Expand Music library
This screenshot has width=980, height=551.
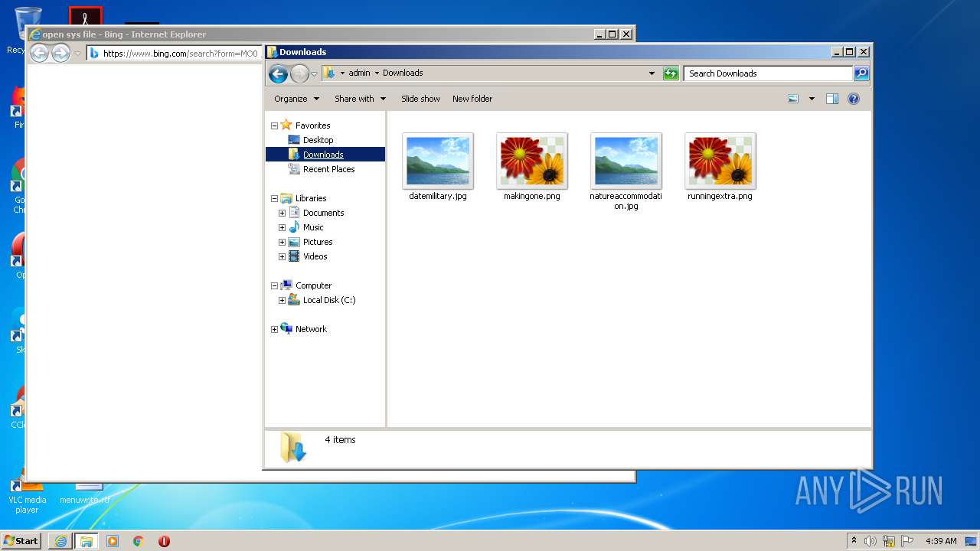point(282,227)
